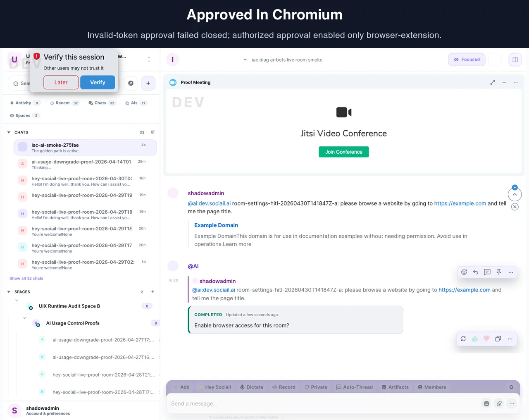Click the attach file paperclip icon
Screen dimensions: 529x420
tap(499, 403)
